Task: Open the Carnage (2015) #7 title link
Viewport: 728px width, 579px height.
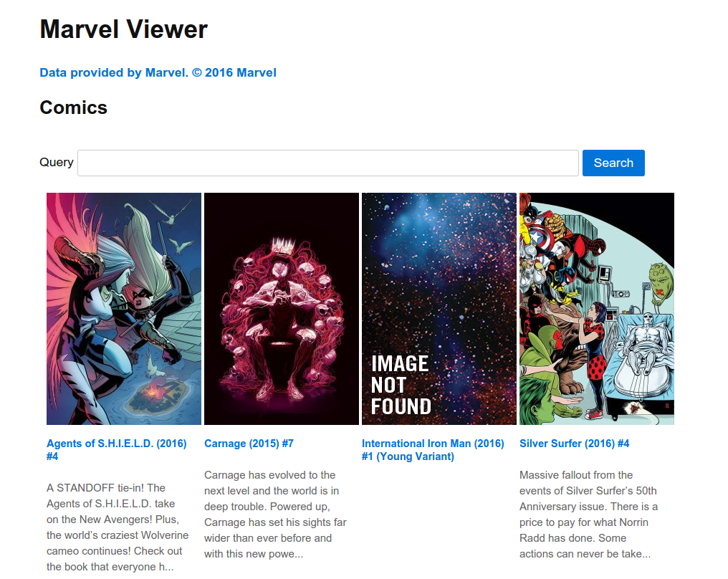Action: click(x=249, y=444)
